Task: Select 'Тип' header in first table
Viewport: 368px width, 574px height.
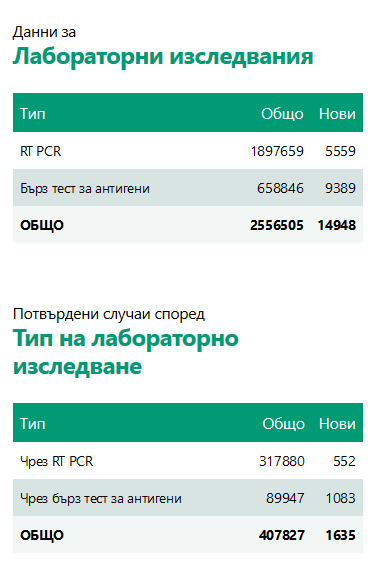Action: [x=33, y=113]
